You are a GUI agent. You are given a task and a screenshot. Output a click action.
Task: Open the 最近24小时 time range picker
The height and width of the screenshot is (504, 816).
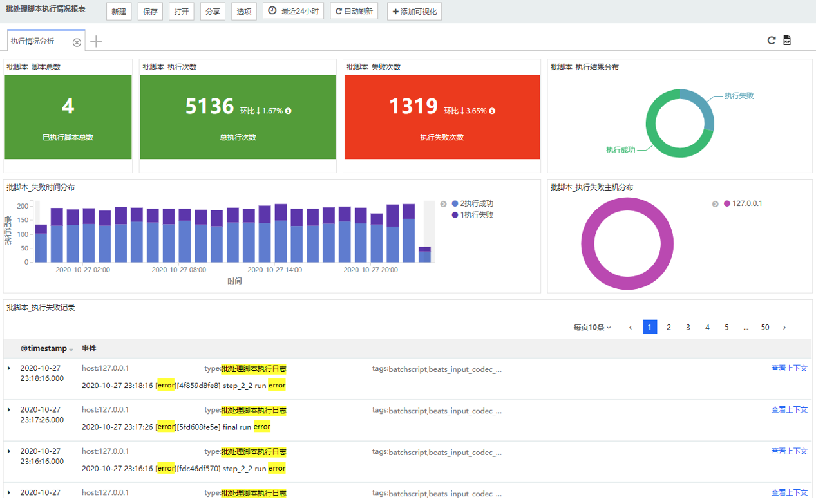pos(293,12)
